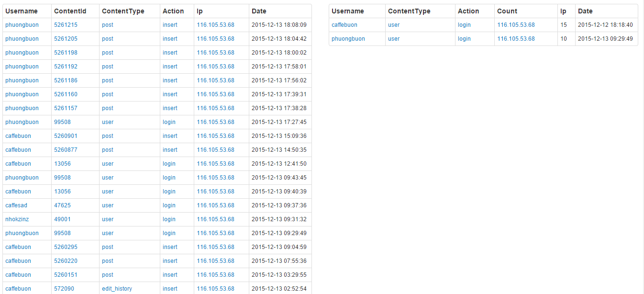This screenshot has height=294, width=644.
Task: Click the user link in the right table's caffebuon row
Action: [x=394, y=25]
